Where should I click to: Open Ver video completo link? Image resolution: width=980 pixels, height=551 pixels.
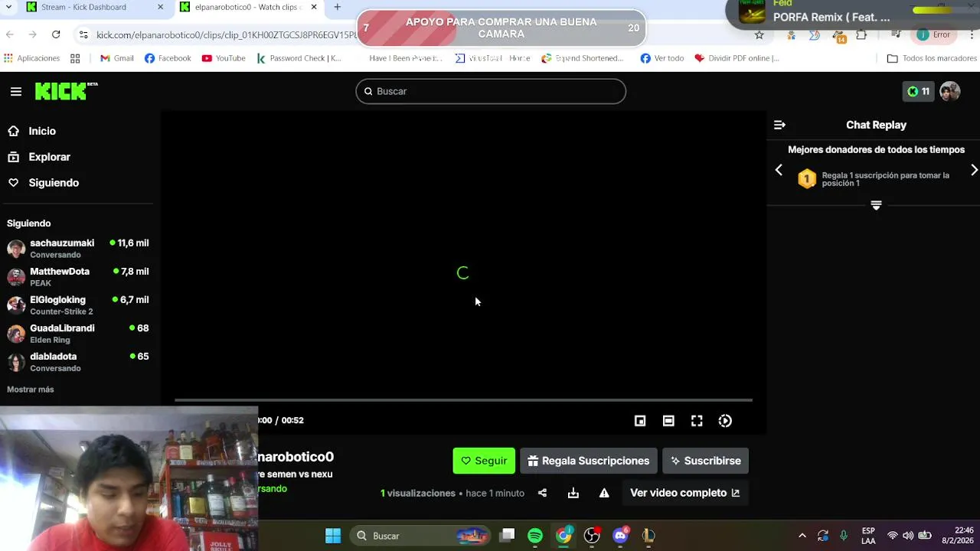(x=684, y=493)
